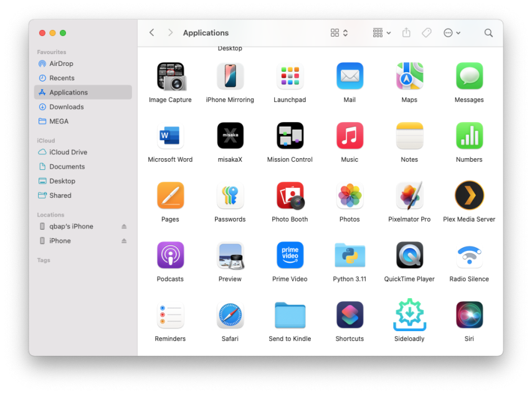The width and height of the screenshot is (532, 394).
Task: Go back with the left chevron
Action: point(151,32)
